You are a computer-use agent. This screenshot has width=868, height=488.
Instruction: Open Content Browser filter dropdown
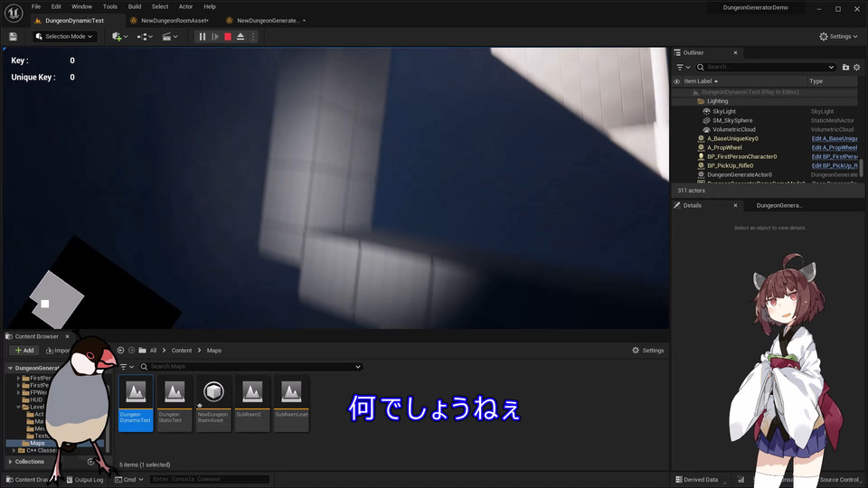click(127, 367)
